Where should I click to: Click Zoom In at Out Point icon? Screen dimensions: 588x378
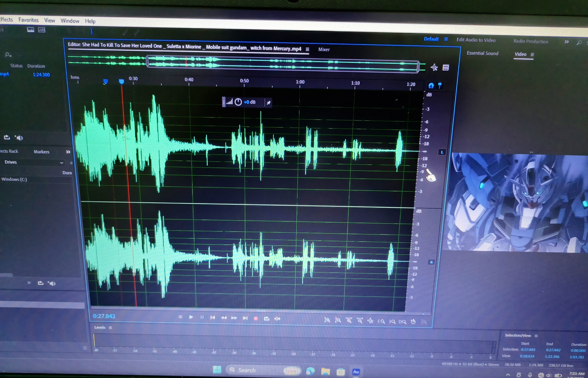pyautogui.click(x=392, y=321)
